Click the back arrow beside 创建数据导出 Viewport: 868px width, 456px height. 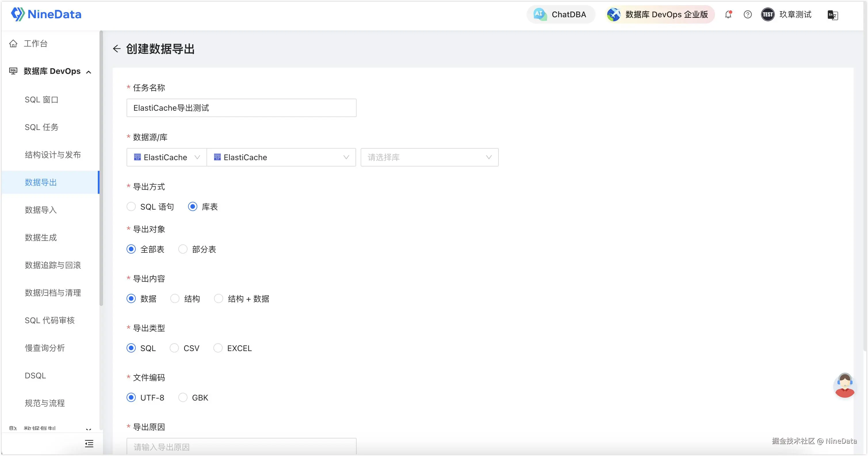tap(116, 49)
